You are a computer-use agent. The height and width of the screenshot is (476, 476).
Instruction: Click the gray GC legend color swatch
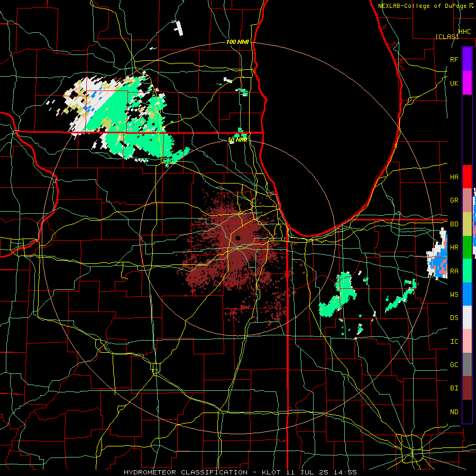pos(467,364)
